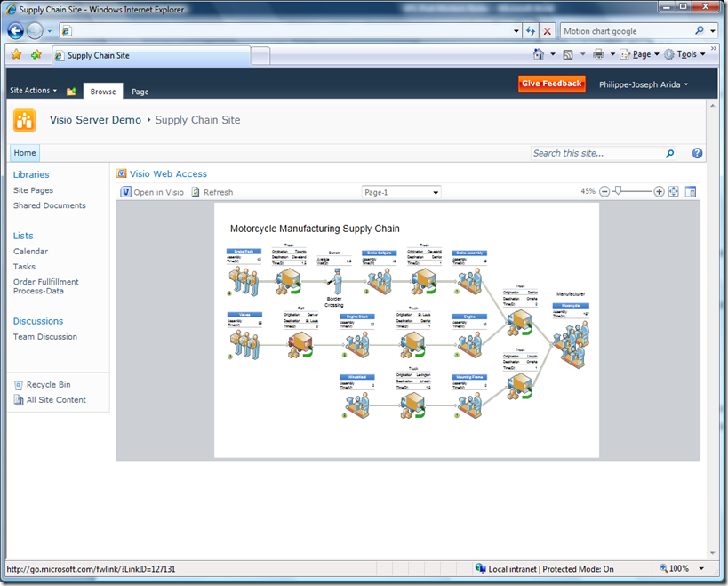
Task: Click the Give Feedback button
Action: click(551, 84)
